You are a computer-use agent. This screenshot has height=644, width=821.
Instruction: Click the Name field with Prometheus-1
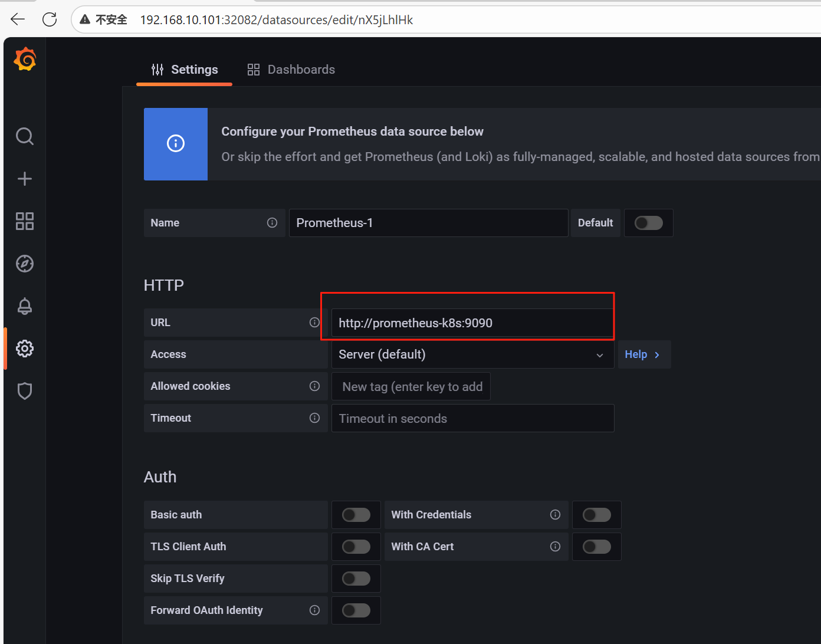tap(428, 223)
